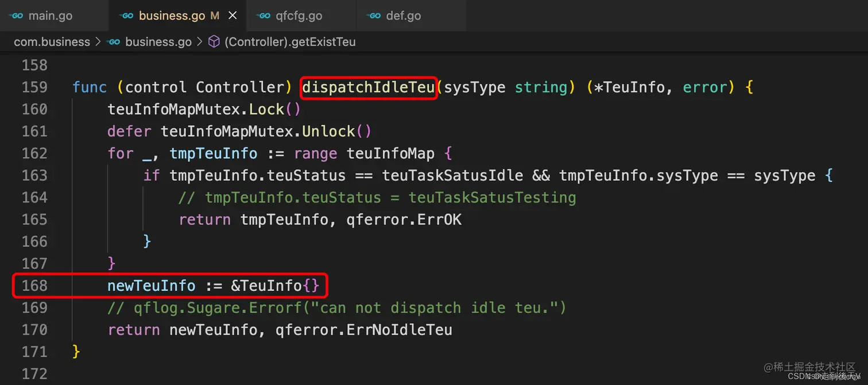Image resolution: width=868 pixels, height=385 pixels.
Task: Click qferror.ErrOK return value
Action: tap(404, 220)
